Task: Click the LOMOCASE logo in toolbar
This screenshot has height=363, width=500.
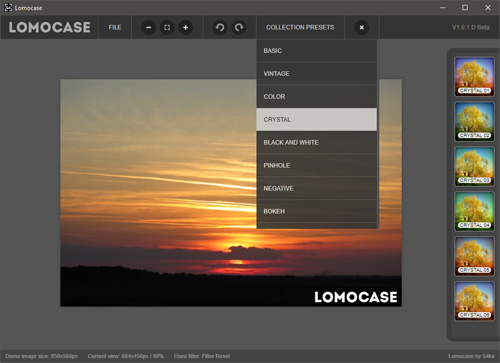Action: 49,27
